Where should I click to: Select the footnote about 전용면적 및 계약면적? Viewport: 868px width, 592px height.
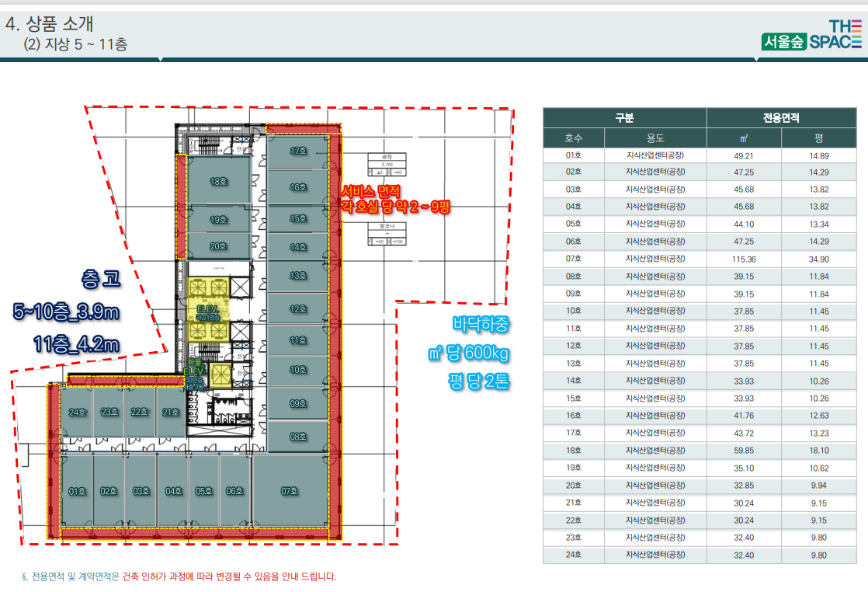tap(179, 576)
